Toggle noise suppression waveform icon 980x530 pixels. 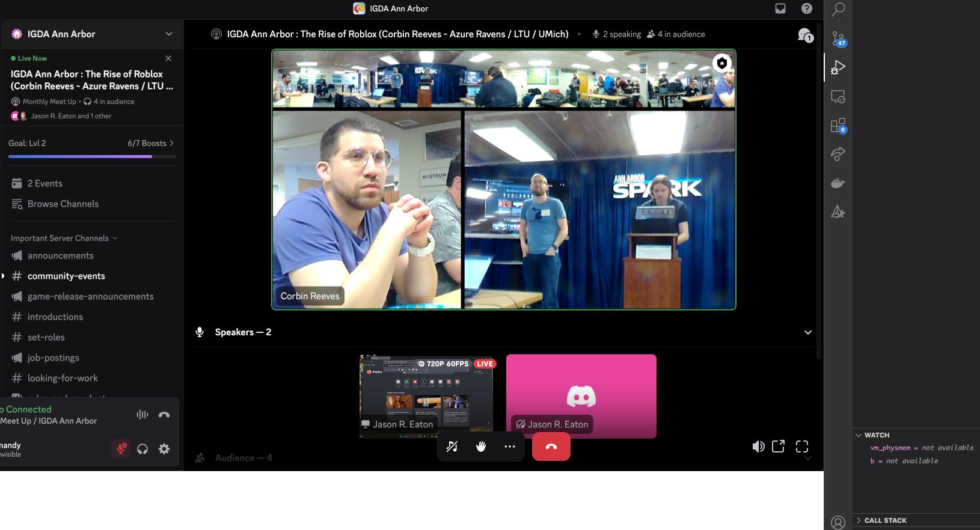point(142,415)
